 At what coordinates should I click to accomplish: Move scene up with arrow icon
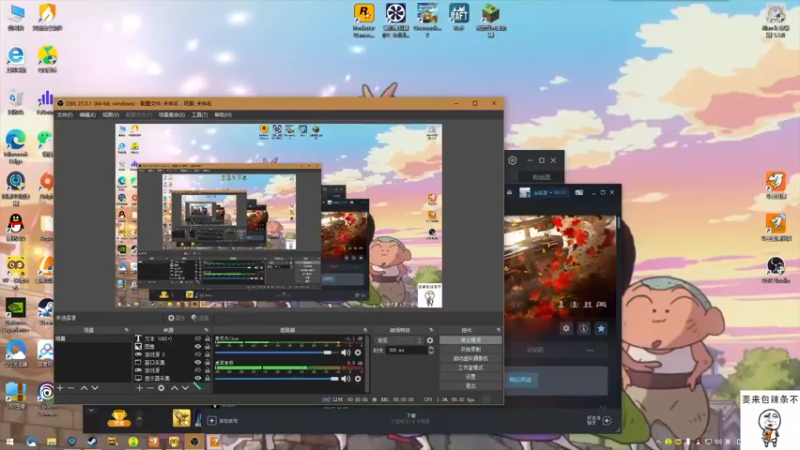[x=84, y=388]
